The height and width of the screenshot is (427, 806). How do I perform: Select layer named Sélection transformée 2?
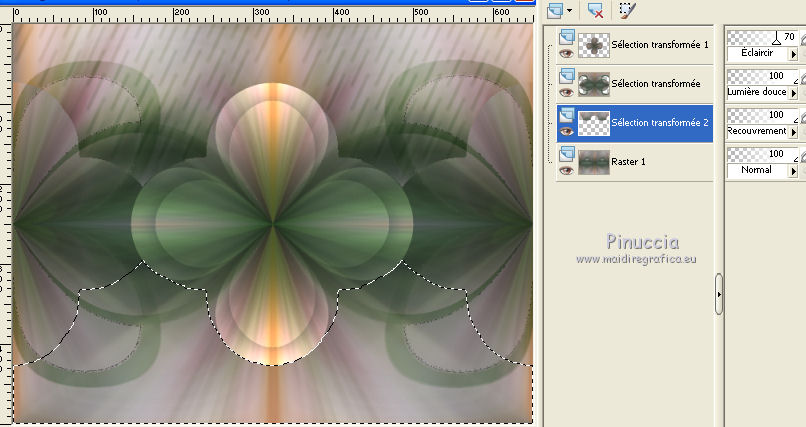pyautogui.click(x=660, y=123)
